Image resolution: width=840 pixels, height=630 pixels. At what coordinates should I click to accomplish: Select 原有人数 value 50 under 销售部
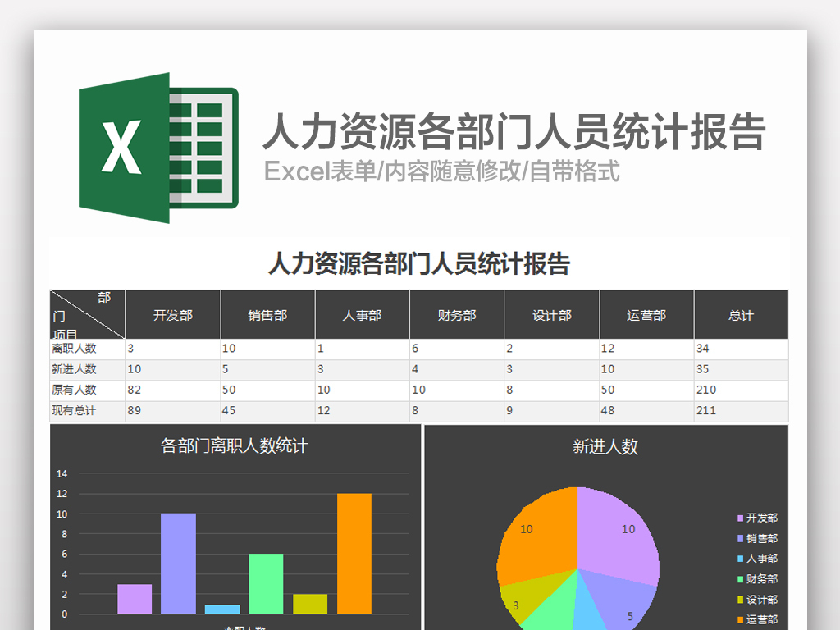click(268, 390)
